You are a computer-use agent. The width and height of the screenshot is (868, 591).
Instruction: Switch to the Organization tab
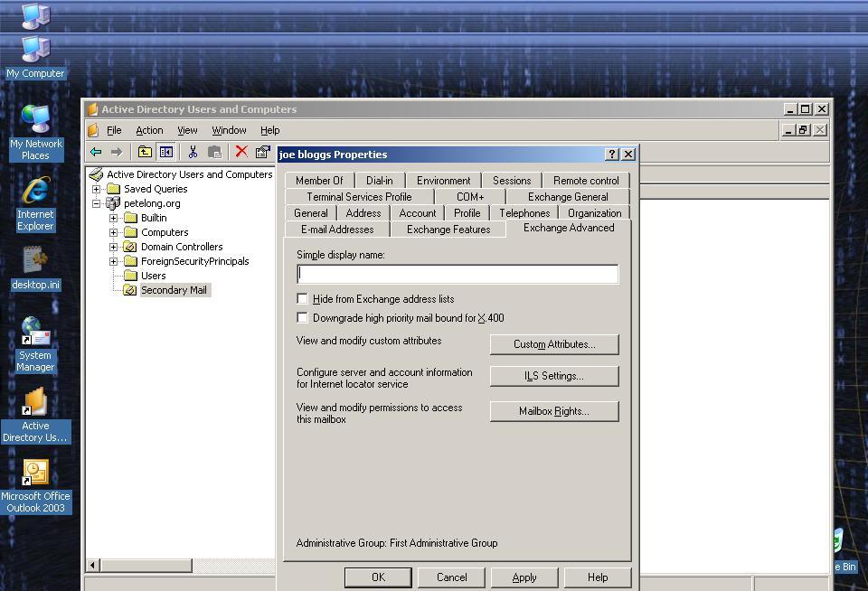[x=595, y=213]
